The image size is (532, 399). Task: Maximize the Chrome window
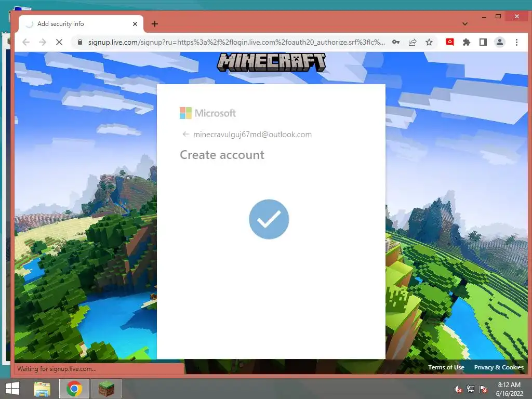pos(498,16)
